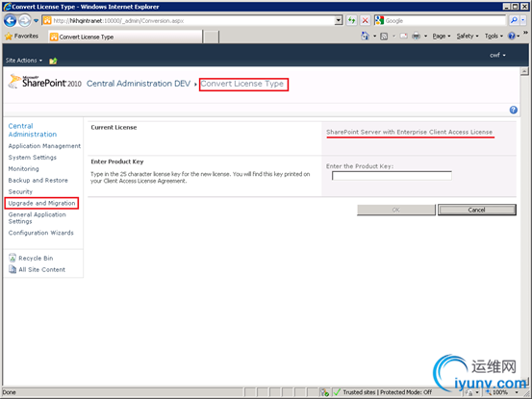Click the magnifier Search icon
This screenshot has height=399, width=532.
tap(514, 20)
